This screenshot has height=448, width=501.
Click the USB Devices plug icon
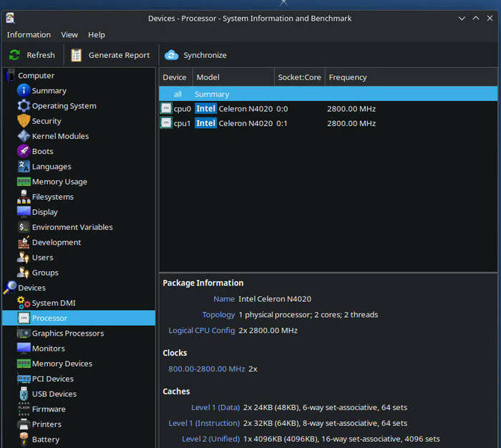(x=24, y=394)
